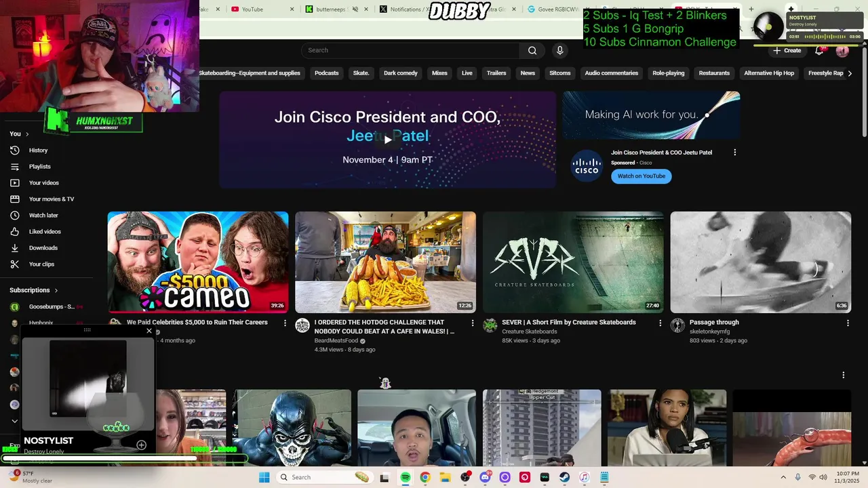Open Passage through video thumbnail

click(761, 262)
